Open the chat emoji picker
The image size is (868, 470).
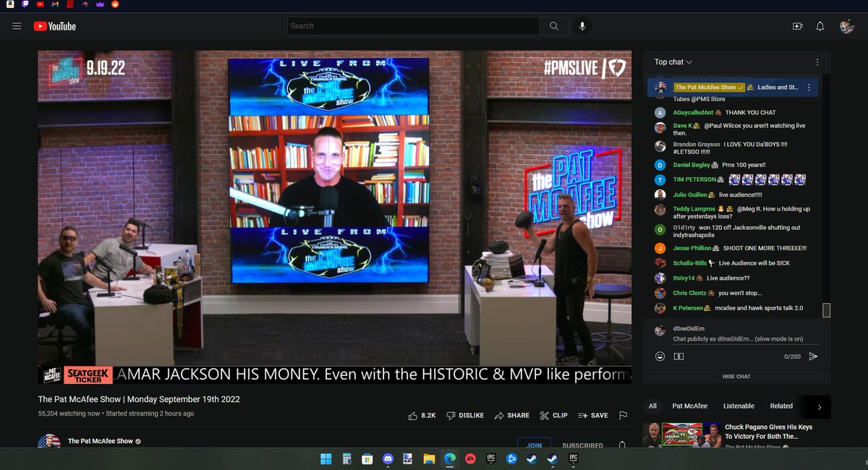pyautogui.click(x=660, y=356)
